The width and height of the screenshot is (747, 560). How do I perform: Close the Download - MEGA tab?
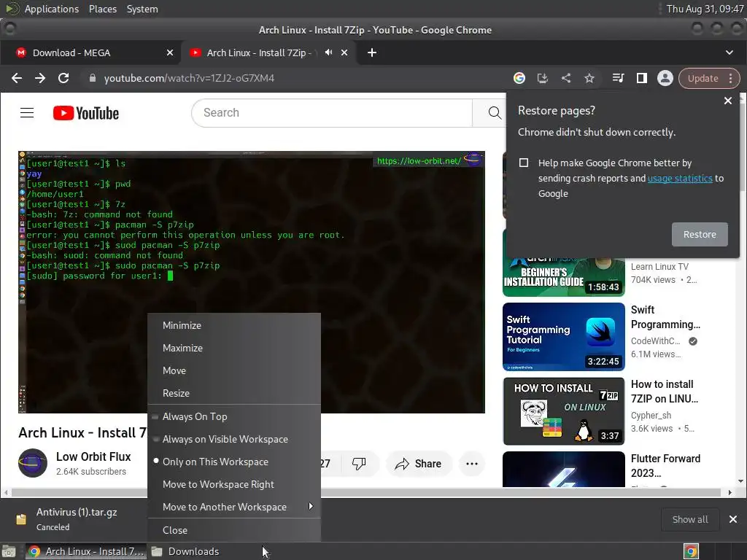pyautogui.click(x=170, y=52)
